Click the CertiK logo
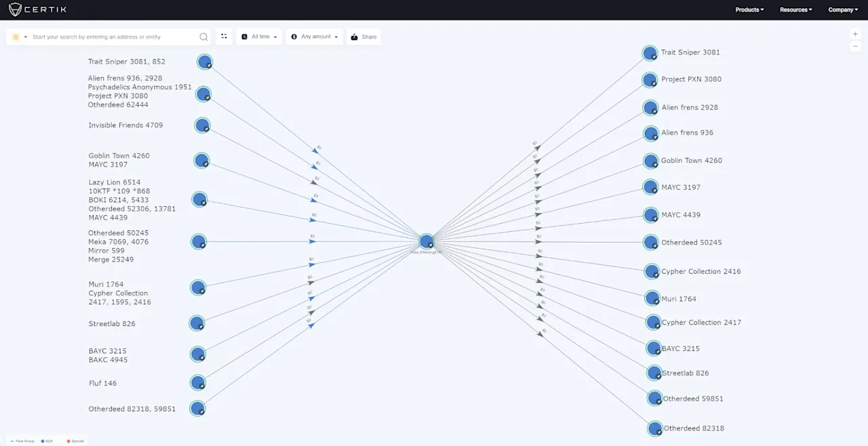The image size is (868, 446). (37, 9)
